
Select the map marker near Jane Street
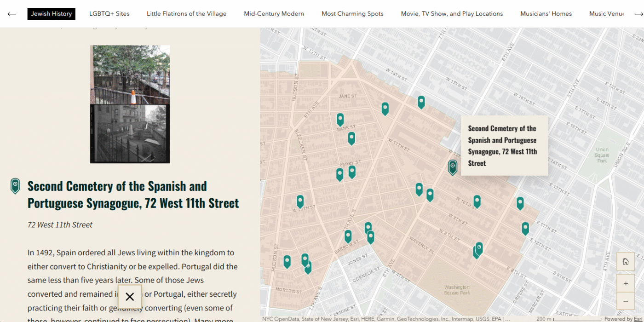click(x=385, y=108)
